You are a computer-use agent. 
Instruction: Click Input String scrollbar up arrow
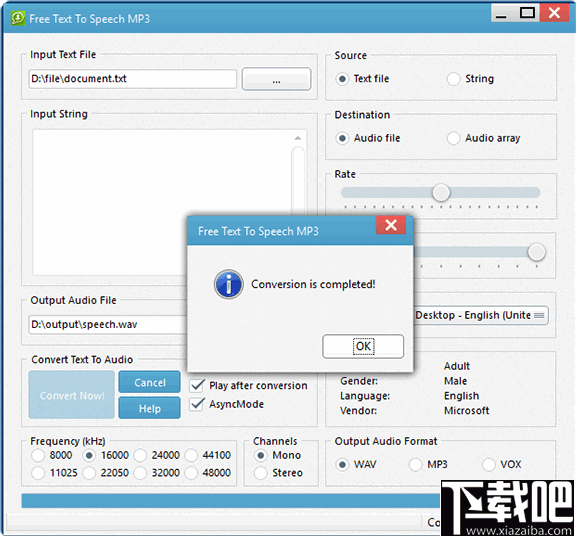click(298, 138)
